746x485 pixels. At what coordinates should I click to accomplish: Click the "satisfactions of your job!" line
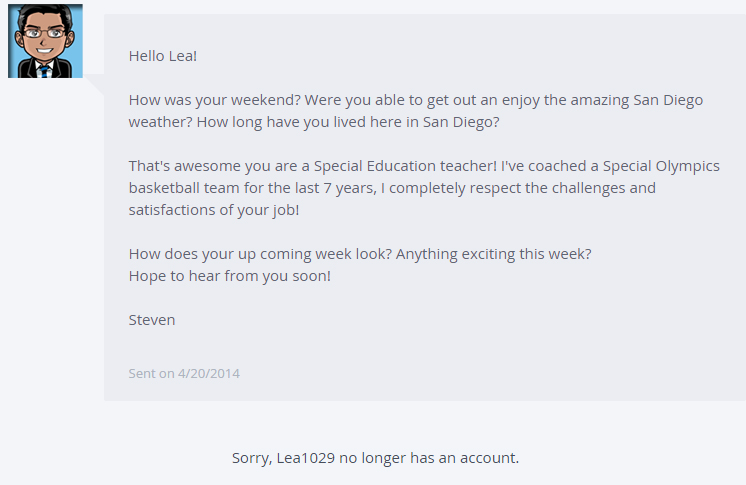tap(214, 210)
